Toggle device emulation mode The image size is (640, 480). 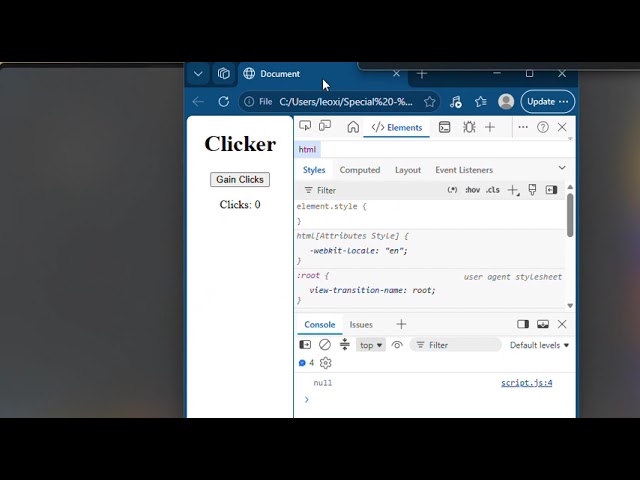coord(325,126)
